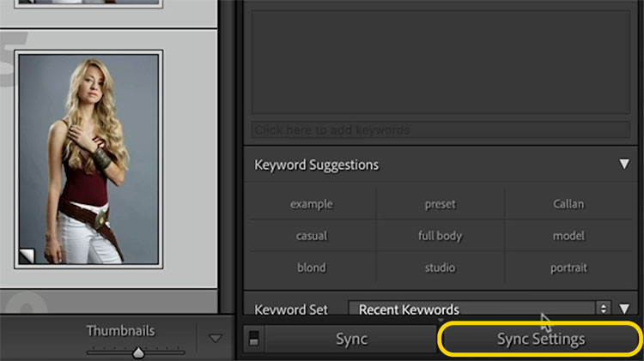Add the 'preset' keyword suggestion
The width and height of the screenshot is (644, 361).
pyautogui.click(x=440, y=204)
